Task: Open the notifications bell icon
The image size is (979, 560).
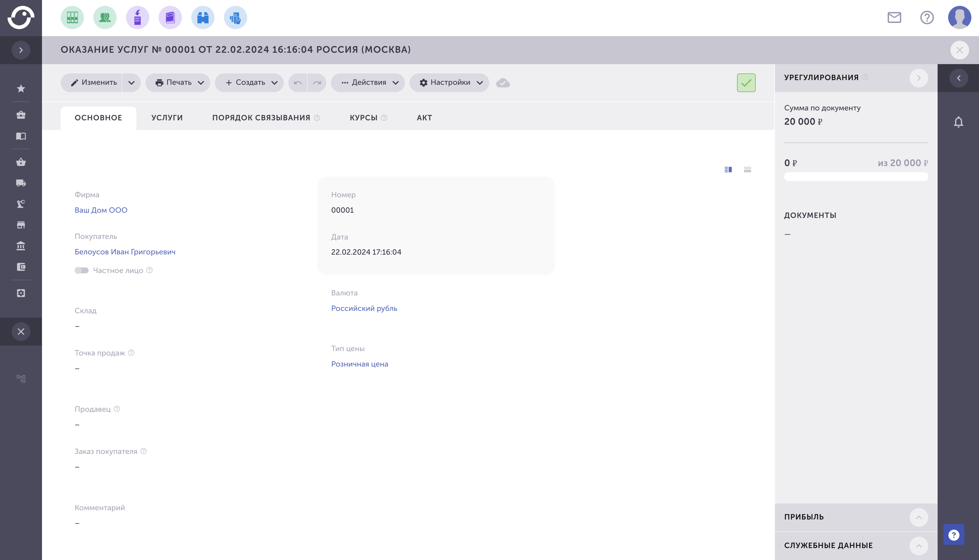Action: 958,122
